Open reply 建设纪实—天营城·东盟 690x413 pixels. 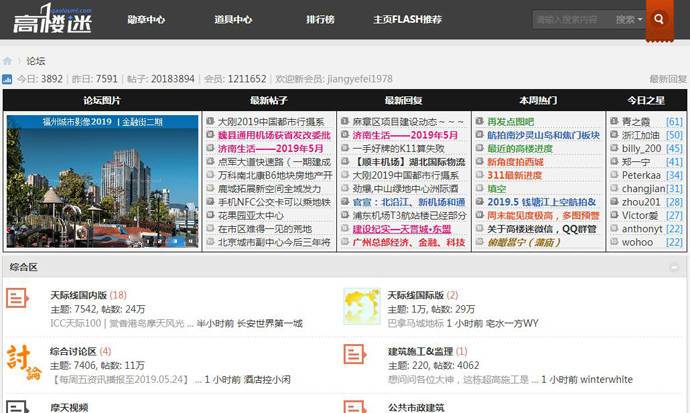pyautogui.click(x=402, y=229)
